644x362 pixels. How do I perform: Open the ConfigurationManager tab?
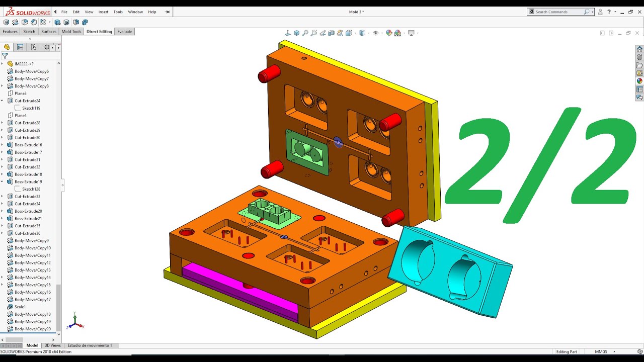33,47
